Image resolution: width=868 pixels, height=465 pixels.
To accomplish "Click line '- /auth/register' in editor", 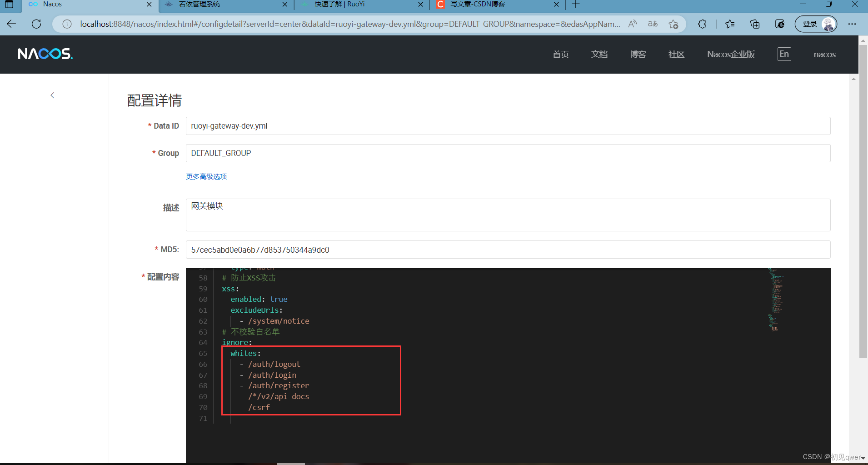I will [274, 385].
